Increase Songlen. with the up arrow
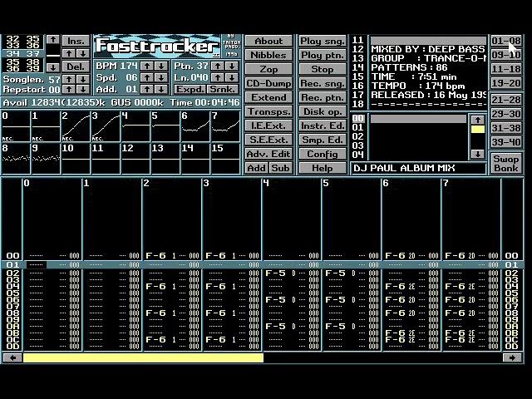This screenshot has width=532, height=399. 69,80
